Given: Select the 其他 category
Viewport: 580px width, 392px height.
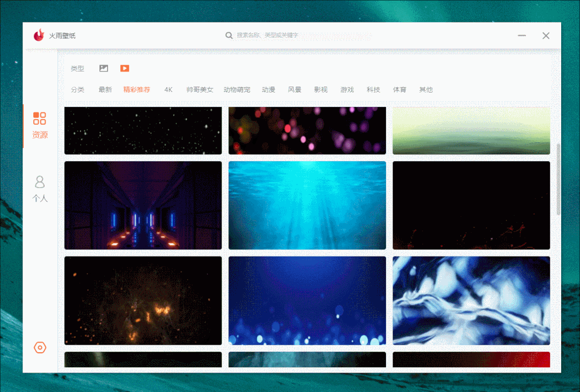Looking at the screenshot, I should 426,90.
